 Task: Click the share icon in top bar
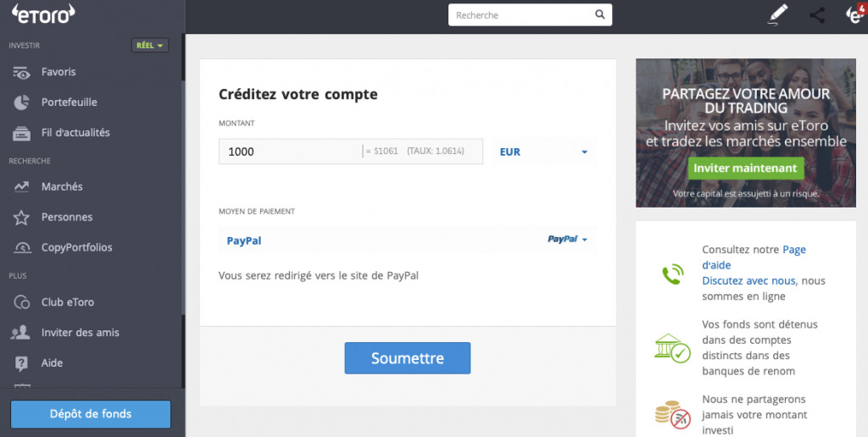tap(817, 15)
